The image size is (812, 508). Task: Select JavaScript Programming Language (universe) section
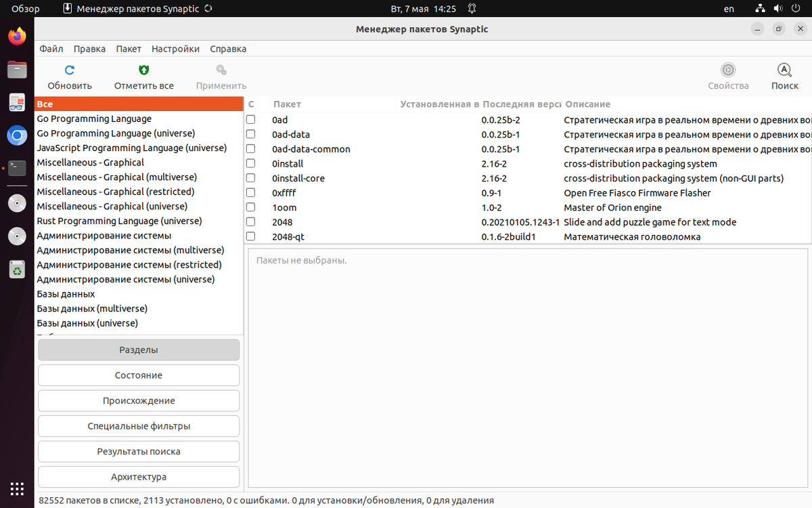139,148
